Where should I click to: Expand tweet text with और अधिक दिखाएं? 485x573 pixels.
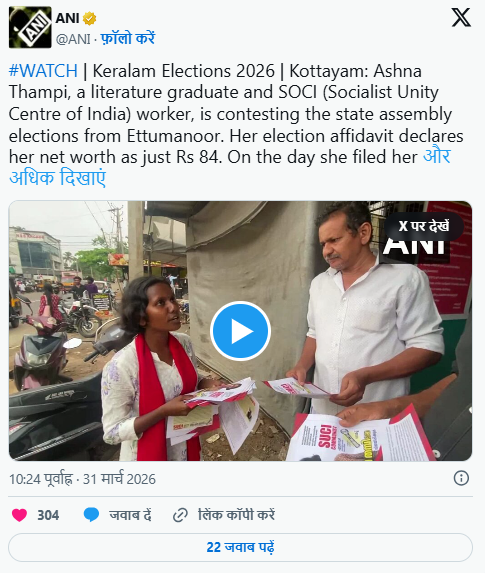pos(230,167)
